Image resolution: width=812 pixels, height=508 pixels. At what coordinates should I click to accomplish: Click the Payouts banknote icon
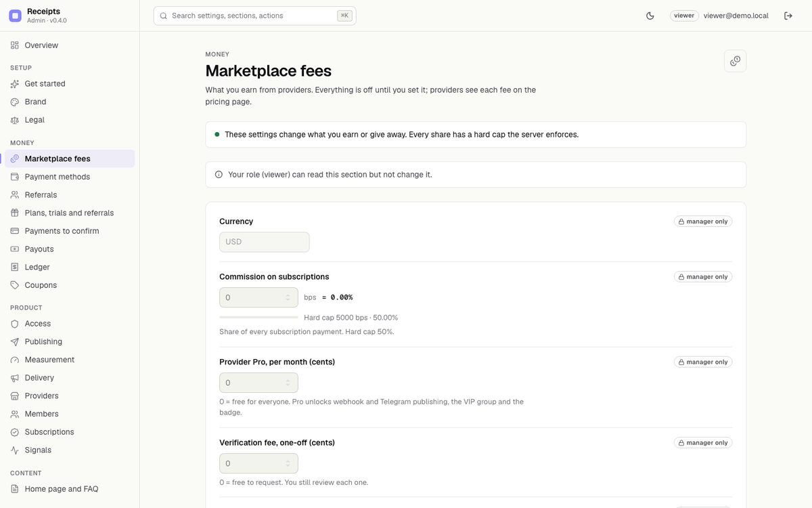(x=15, y=249)
